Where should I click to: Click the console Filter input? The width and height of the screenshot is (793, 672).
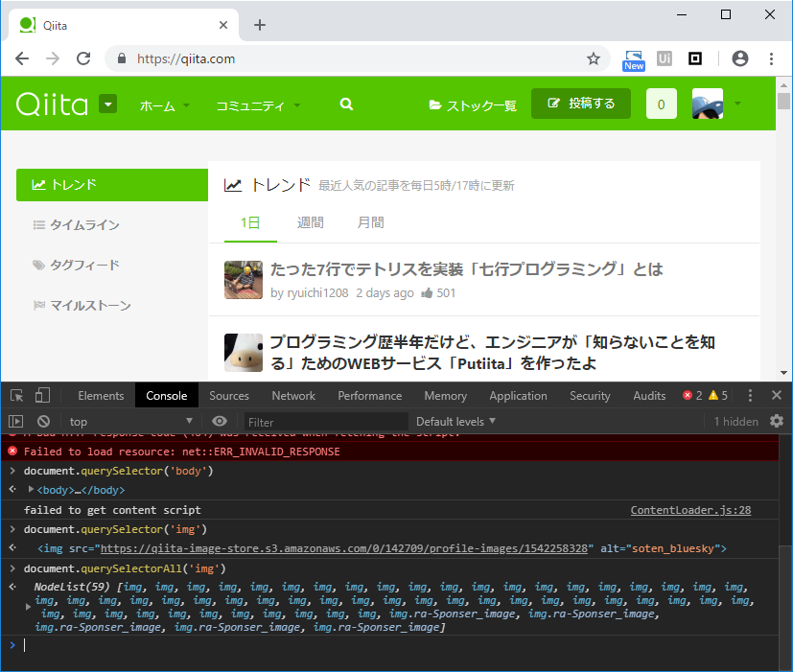pyautogui.click(x=326, y=422)
